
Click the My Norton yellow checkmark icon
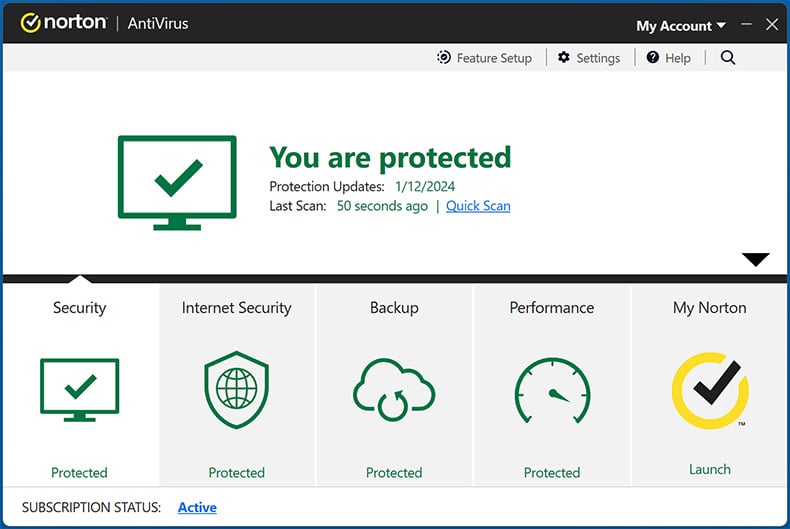coord(710,390)
